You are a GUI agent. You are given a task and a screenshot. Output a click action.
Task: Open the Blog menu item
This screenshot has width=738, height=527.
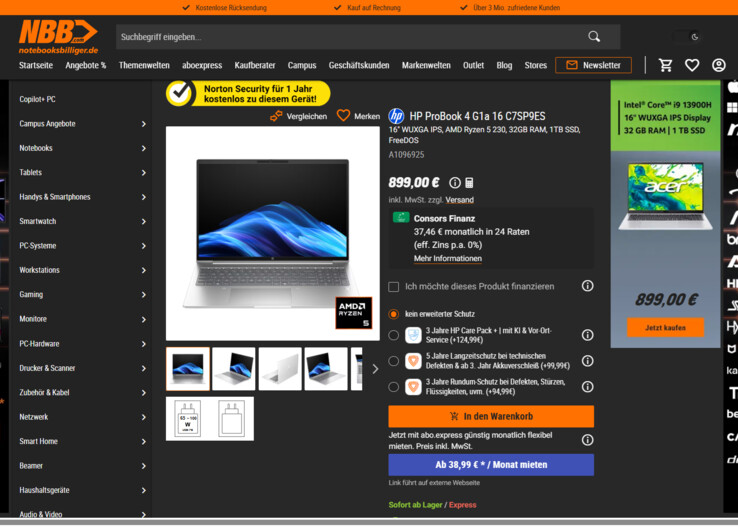(x=504, y=65)
